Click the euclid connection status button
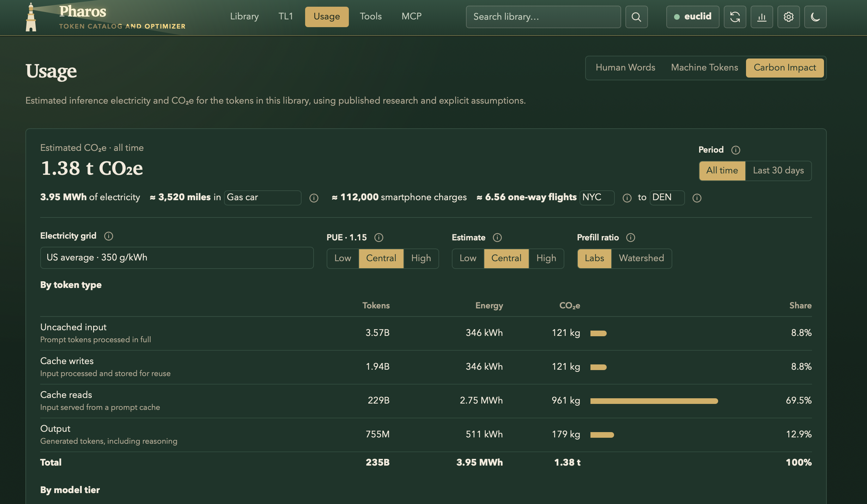This screenshot has width=867, height=504. (692, 17)
